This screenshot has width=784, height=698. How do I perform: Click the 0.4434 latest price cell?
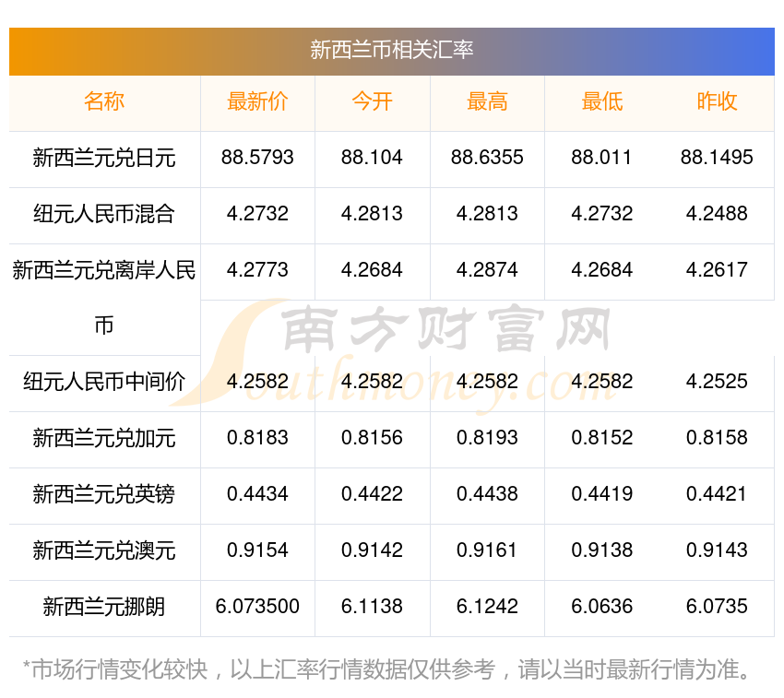[257, 494]
